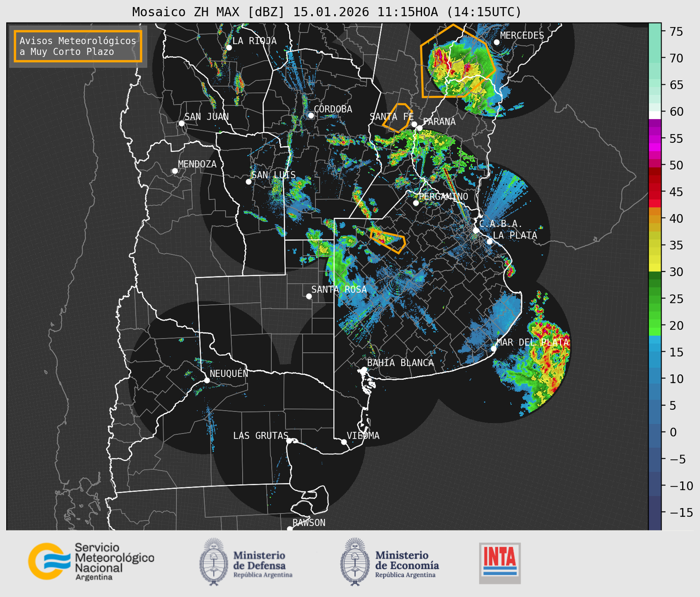Click the Ministerio de Defensa emblem
700x597 pixels.
pos(214,561)
